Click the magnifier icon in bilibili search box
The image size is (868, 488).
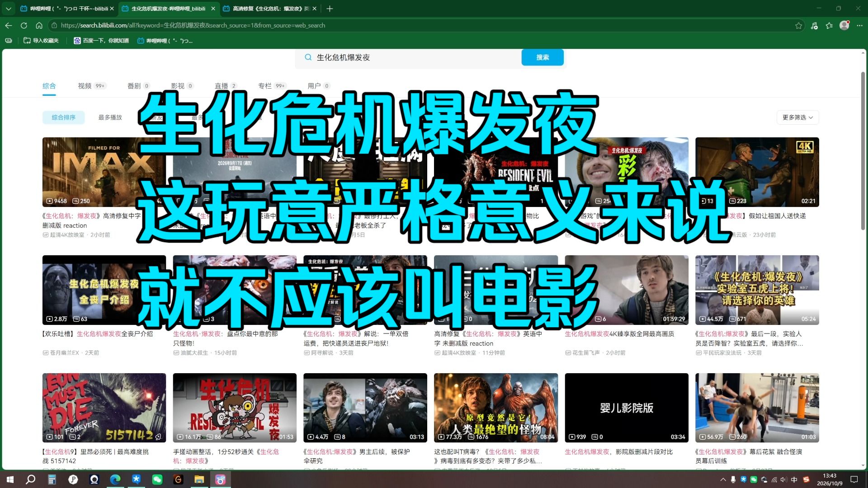(x=308, y=57)
